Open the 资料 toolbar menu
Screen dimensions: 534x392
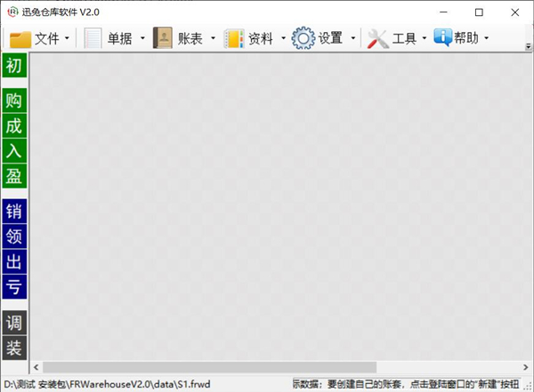[x=254, y=38]
